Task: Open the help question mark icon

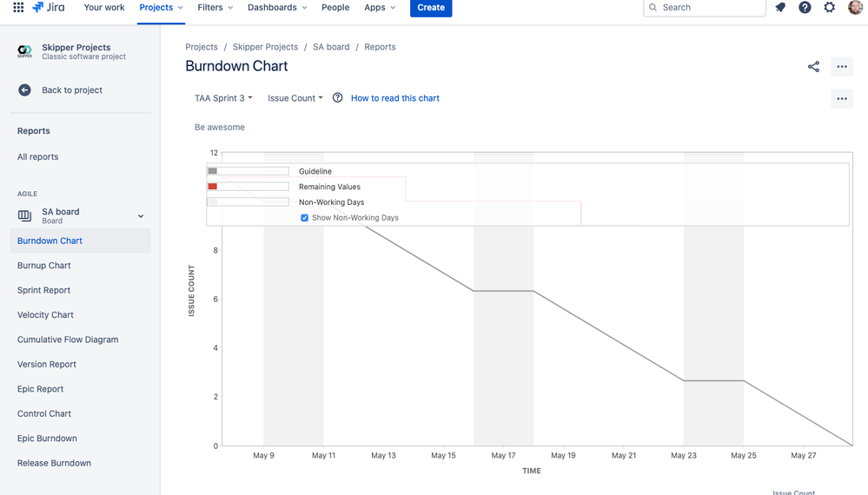Action: coord(805,7)
